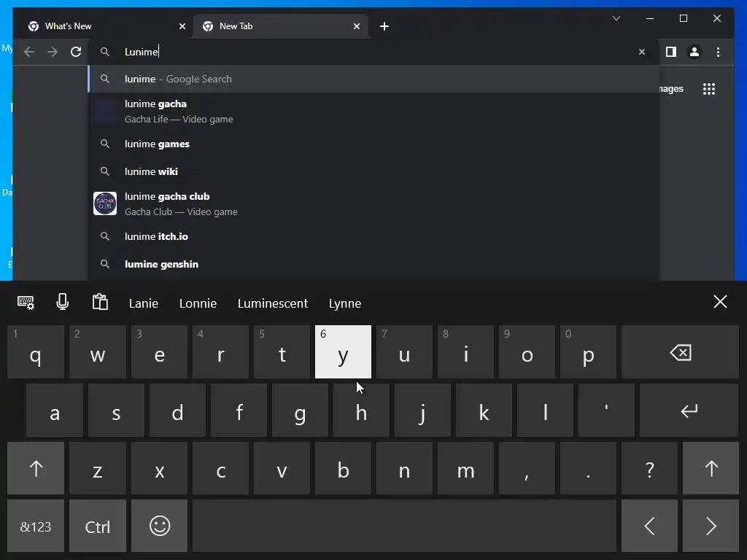This screenshot has height=560, width=747.
Task: Choose the word suggestion Lynne
Action: tap(345, 304)
